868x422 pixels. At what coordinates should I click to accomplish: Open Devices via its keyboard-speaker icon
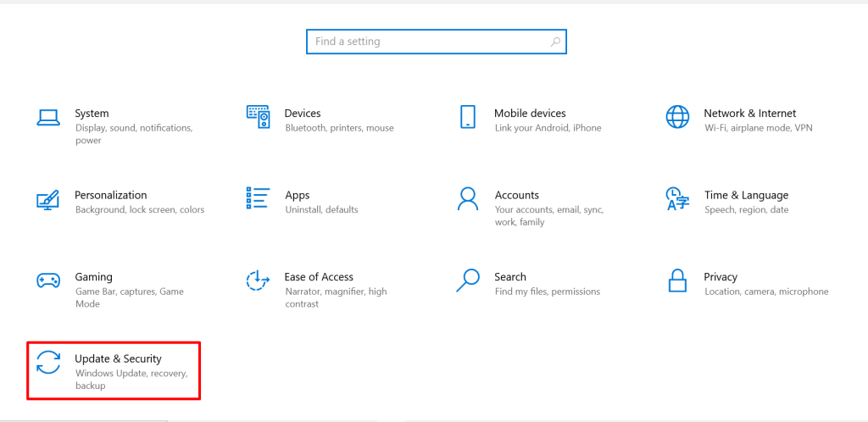258,117
